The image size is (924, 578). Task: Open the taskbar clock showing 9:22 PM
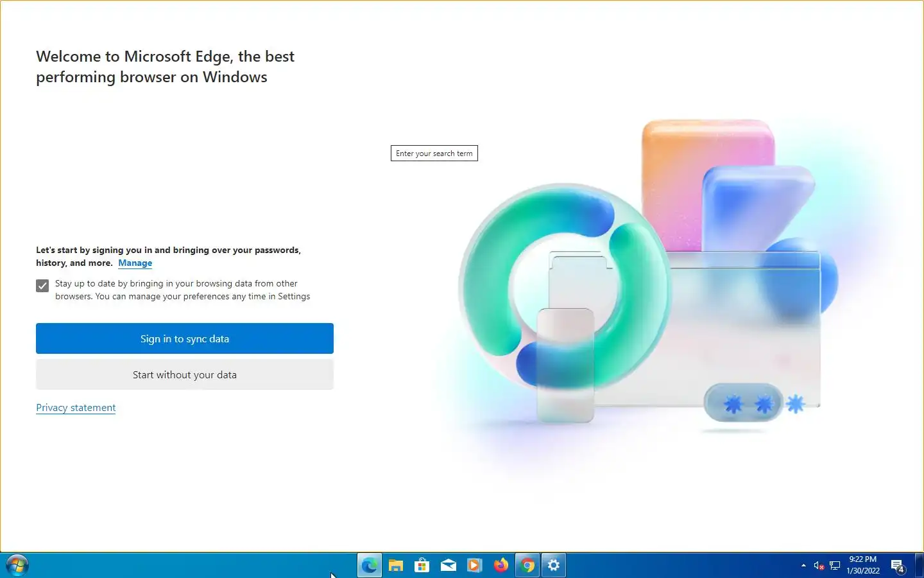(x=863, y=565)
